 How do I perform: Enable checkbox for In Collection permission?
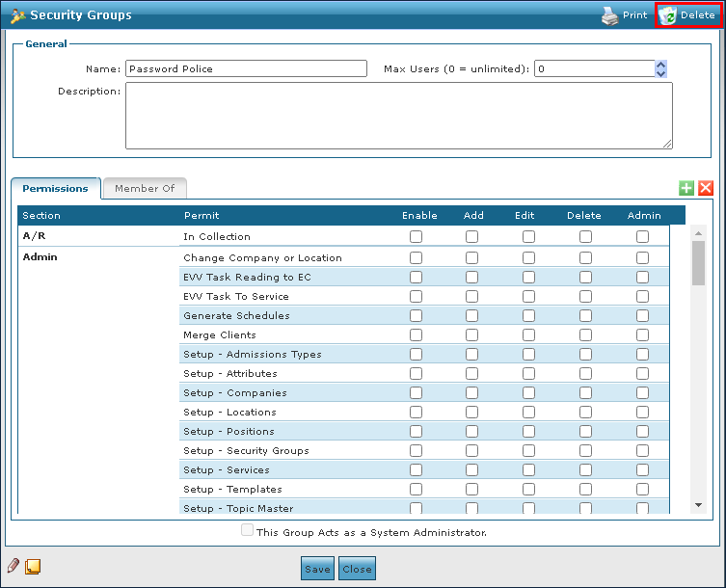point(416,237)
